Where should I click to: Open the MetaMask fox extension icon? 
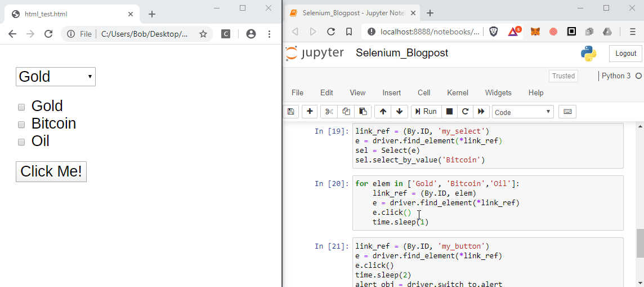click(x=535, y=32)
